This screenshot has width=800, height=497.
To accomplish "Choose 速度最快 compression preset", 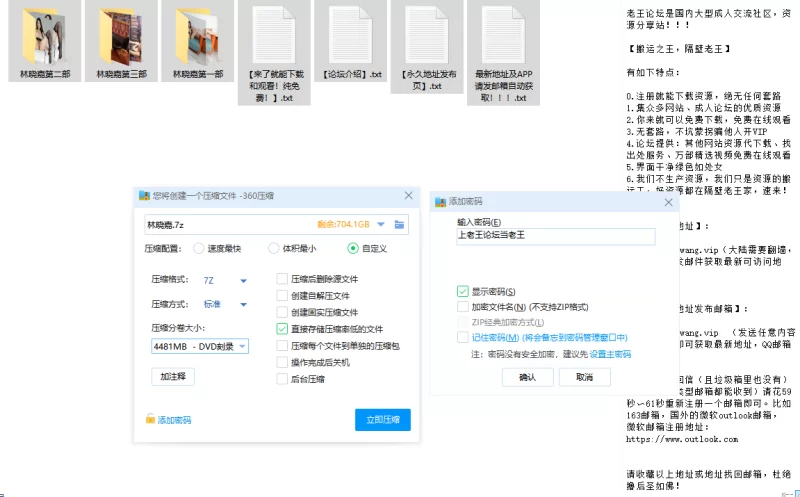I will point(198,248).
